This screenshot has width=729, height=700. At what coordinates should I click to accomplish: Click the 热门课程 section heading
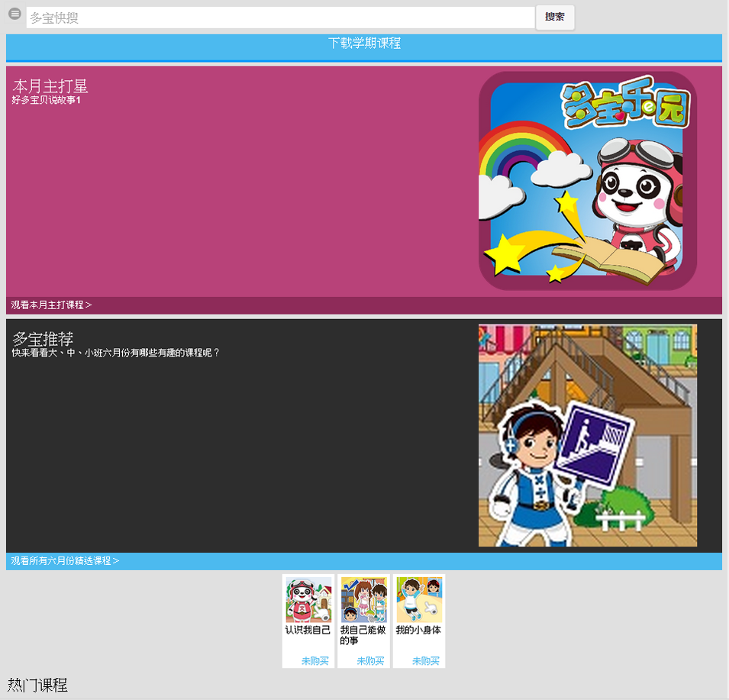[x=38, y=685]
